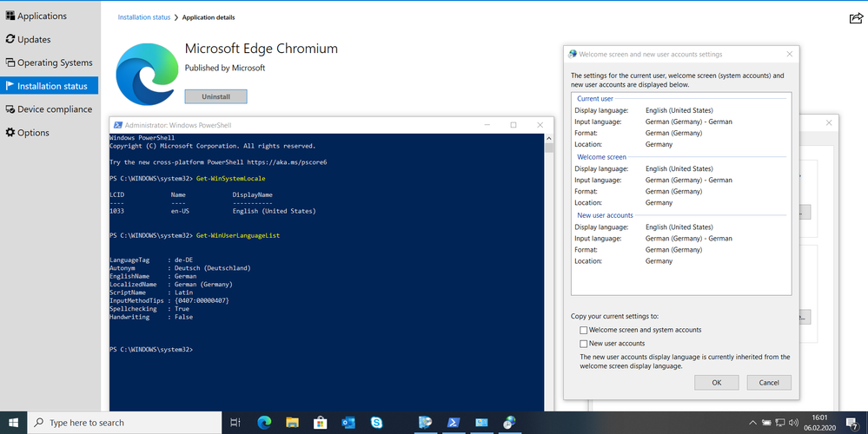Click the Welcome screen group heading

(x=602, y=157)
